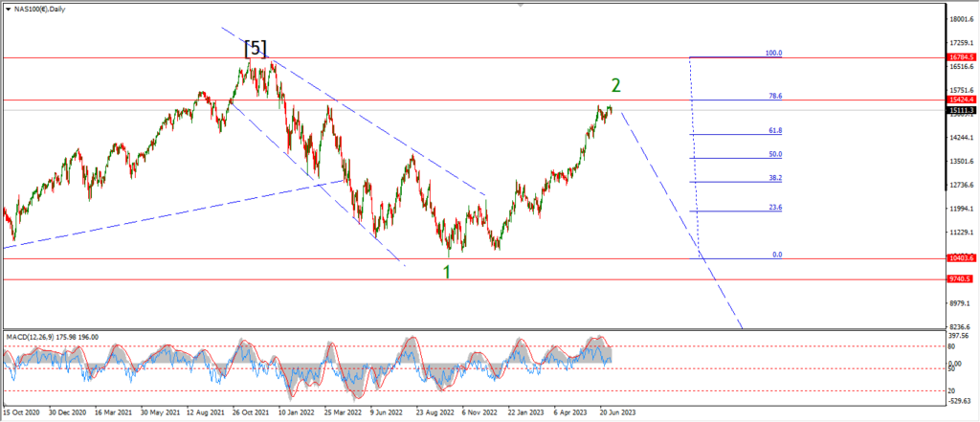Select the green wave 1 label
This screenshot has width=980, height=422.
click(x=447, y=272)
